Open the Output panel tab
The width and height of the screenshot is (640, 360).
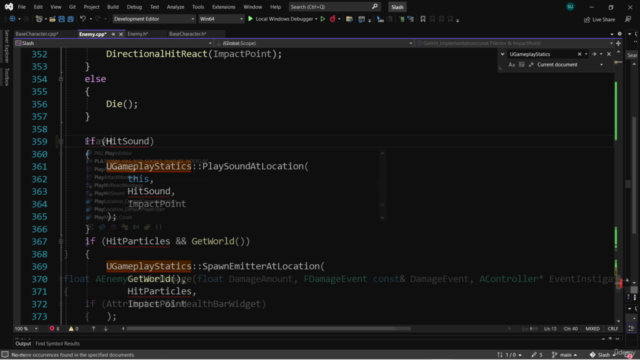[23, 344]
